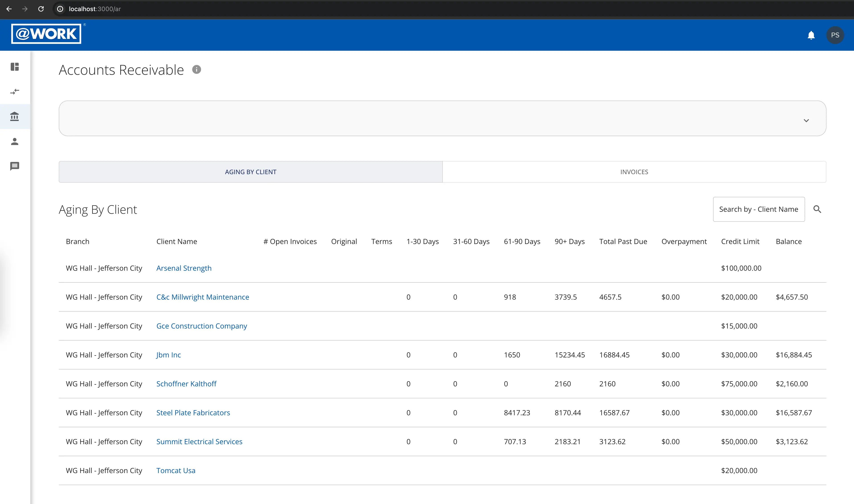The image size is (854, 504).
Task: Click the @WORK logo
Action: point(46,34)
